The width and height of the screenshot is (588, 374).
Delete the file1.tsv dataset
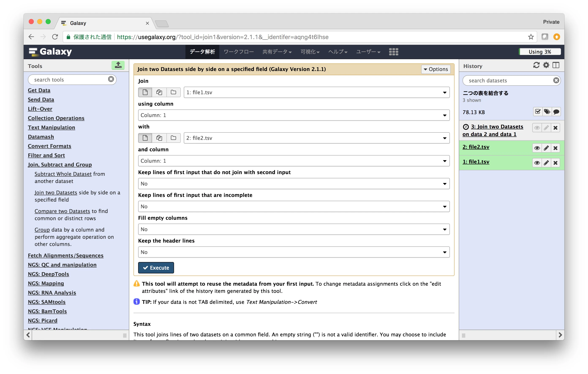point(555,163)
